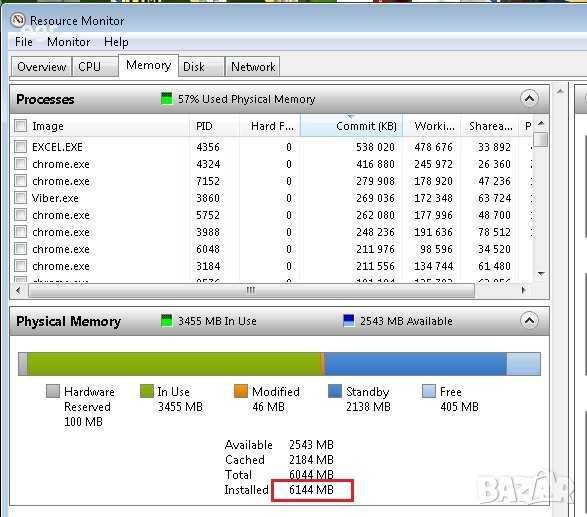Image resolution: width=587 pixels, height=517 pixels.
Task: Check the chrome.exe PID 6048 checkbox
Action: click(21, 249)
